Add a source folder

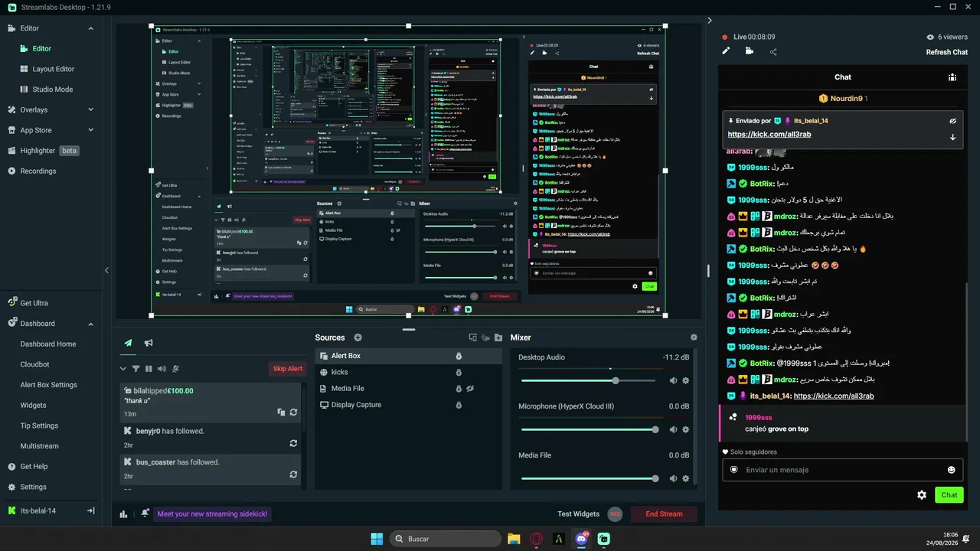click(498, 337)
